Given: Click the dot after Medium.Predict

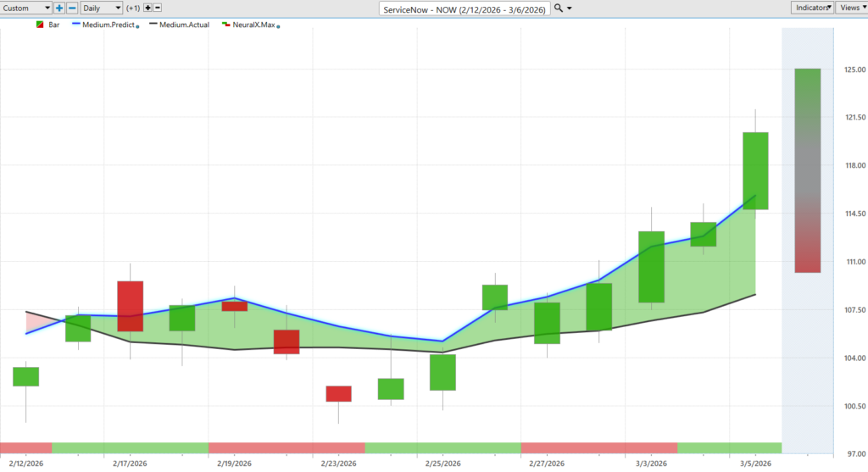Looking at the screenshot, I should click(x=138, y=26).
